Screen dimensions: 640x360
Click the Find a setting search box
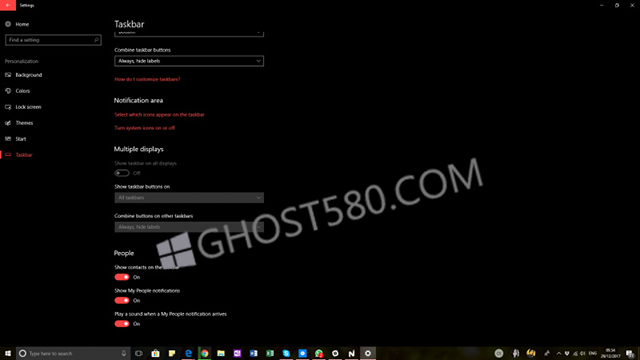[53, 40]
